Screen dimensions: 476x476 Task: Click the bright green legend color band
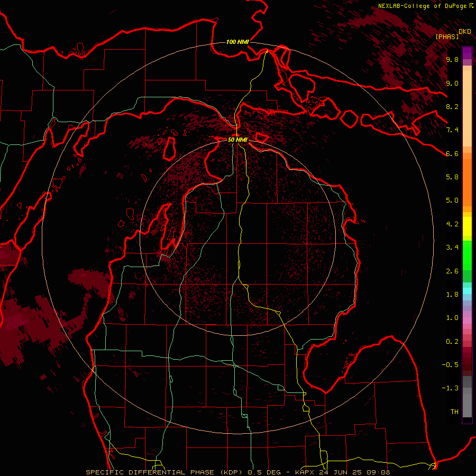467,255
